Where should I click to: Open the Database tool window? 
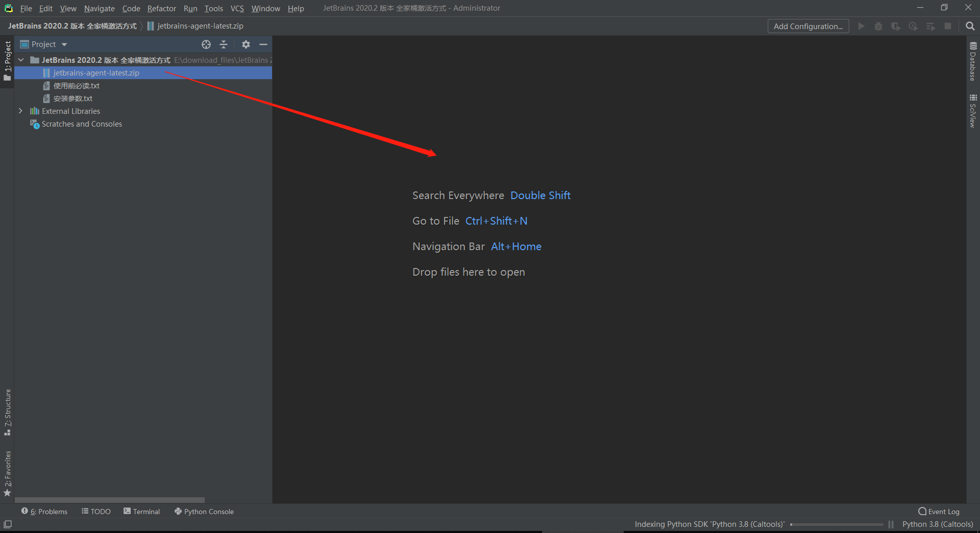973,61
